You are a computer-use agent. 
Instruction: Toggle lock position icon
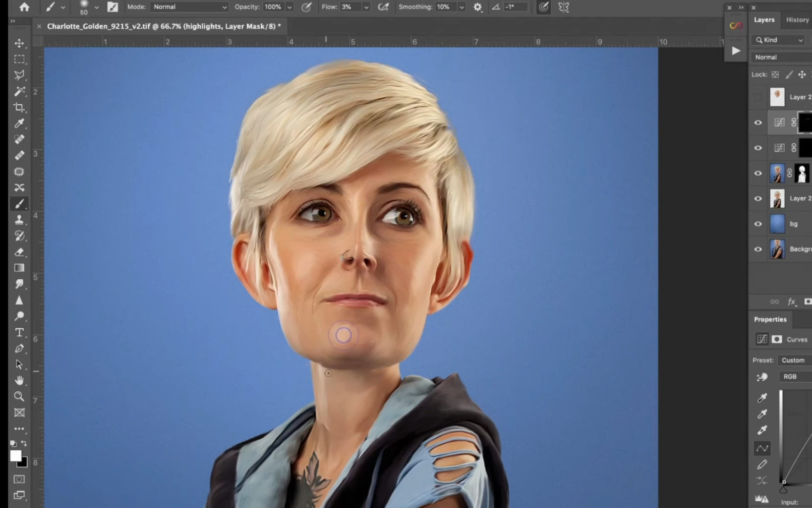pyautogui.click(x=802, y=74)
